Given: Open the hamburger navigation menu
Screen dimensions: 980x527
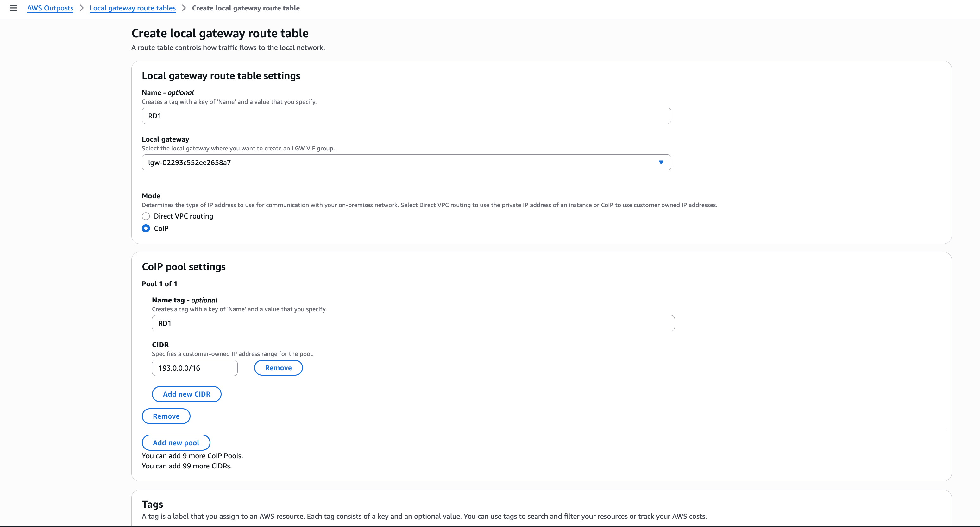Looking at the screenshot, I should pyautogui.click(x=13, y=8).
